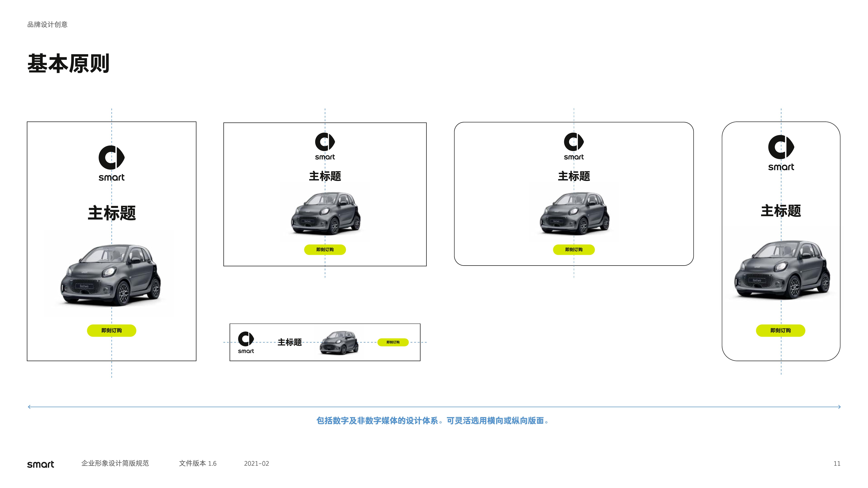Screen dimensions: 868x488
Task: Click the 品牌设计创意 section label
Action: tap(48, 25)
